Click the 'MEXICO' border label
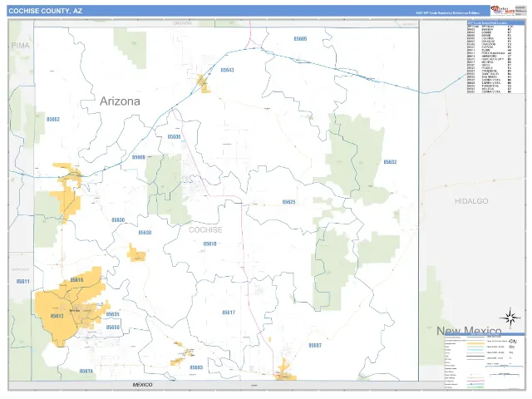Image resolution: width=532 pixels, height=399 pixels. pyautogui.click(x=142, y=384)
